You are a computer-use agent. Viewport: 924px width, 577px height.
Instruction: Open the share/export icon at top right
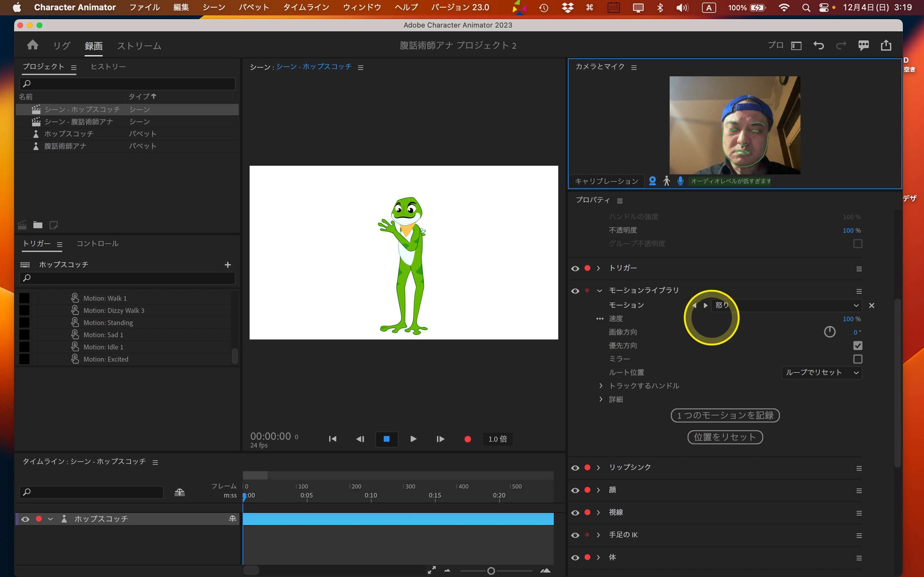pyautogui.click(x=886, y=46)
